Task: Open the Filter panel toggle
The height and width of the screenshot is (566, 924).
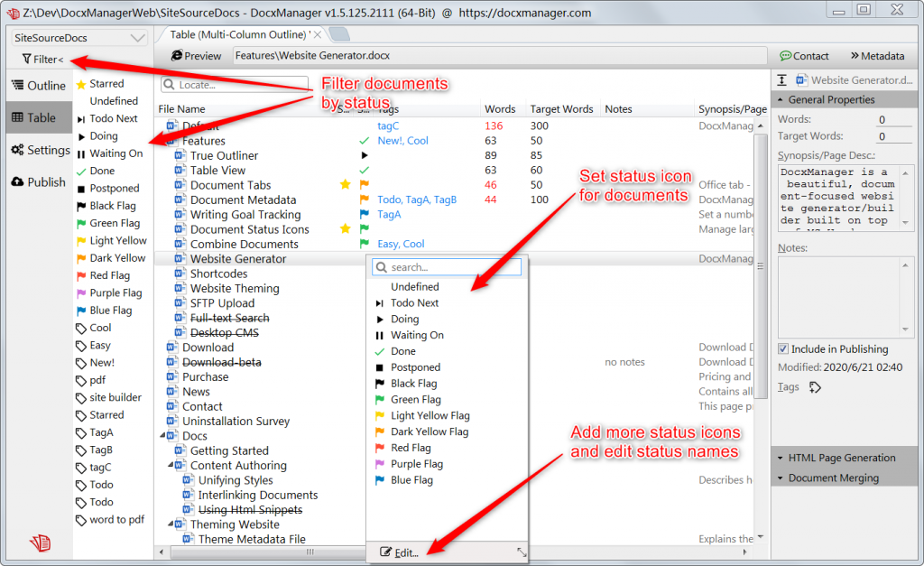Action: 42,59
